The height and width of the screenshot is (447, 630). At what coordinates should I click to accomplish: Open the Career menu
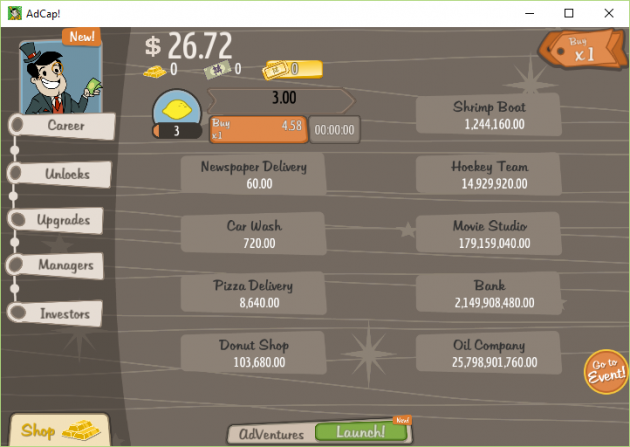pos(61,126)
